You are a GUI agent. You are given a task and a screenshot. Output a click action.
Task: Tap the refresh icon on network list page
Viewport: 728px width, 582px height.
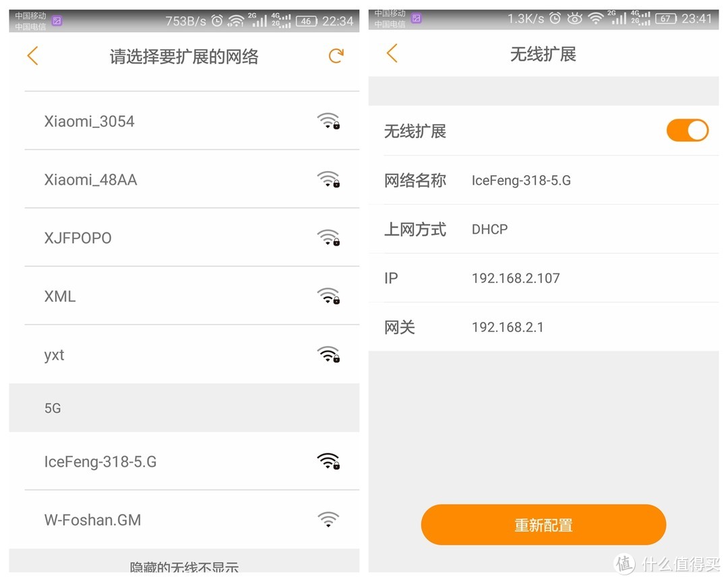336,56
